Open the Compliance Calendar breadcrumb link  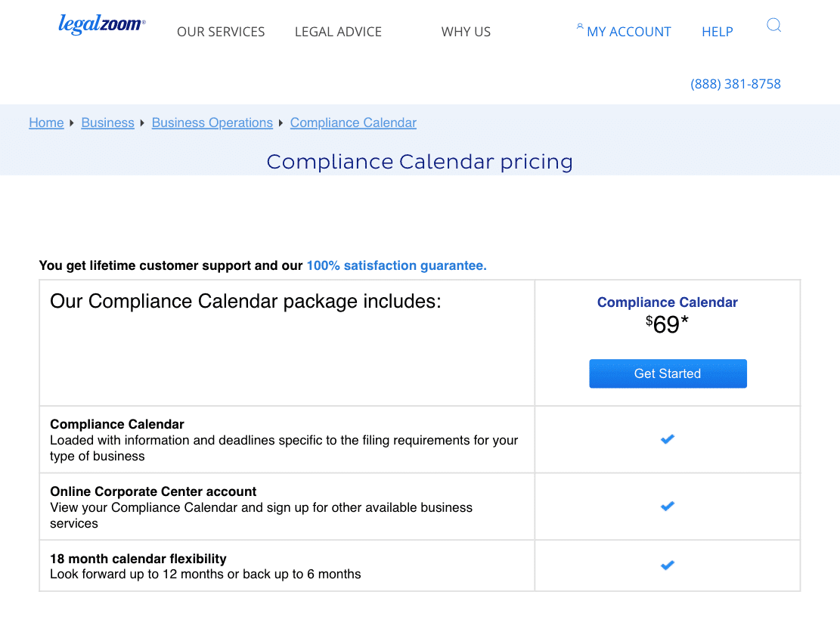point(353,122)
